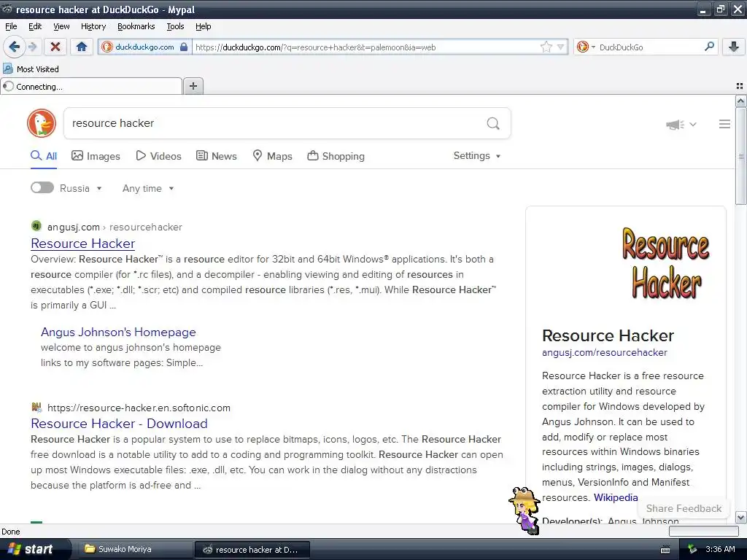Click the Forward navigation arrow
Image resolution: width=747 pixels, height=560 pixels.
(x=32, y=47)
